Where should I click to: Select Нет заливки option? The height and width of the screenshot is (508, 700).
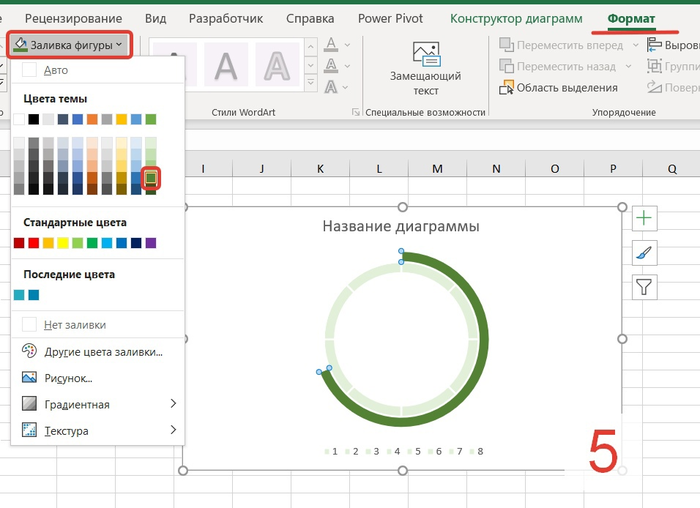[97, 325]
